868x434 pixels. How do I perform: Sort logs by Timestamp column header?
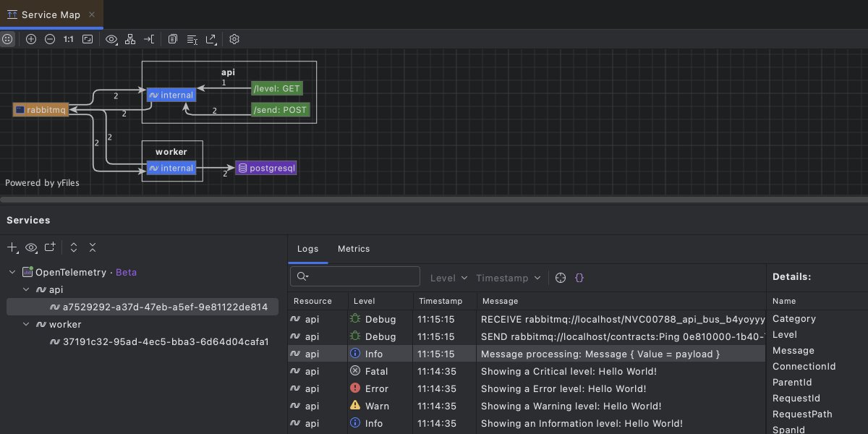coord(445,301)
